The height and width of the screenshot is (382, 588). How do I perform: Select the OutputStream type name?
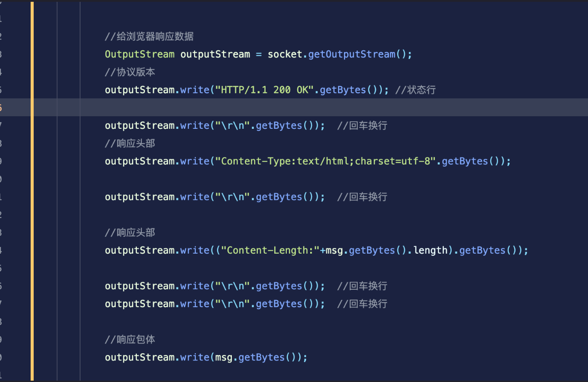pyautogui.click(x=140, y=54)
